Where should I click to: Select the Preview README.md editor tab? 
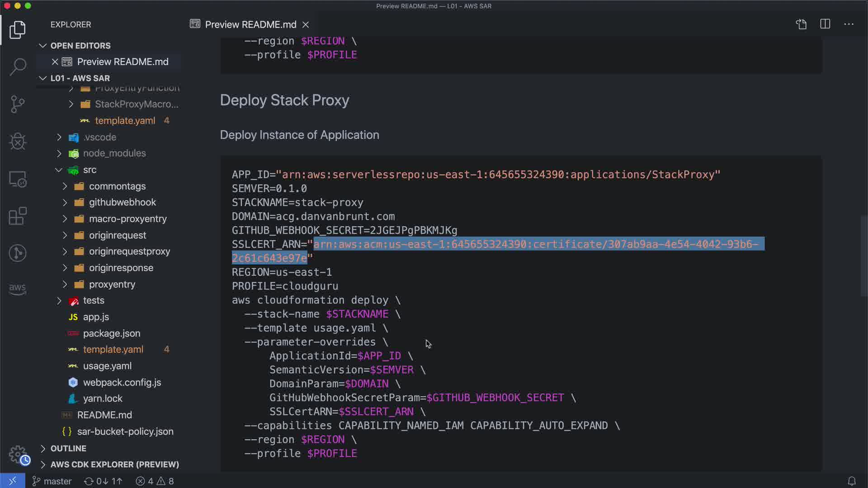[250, 24]
